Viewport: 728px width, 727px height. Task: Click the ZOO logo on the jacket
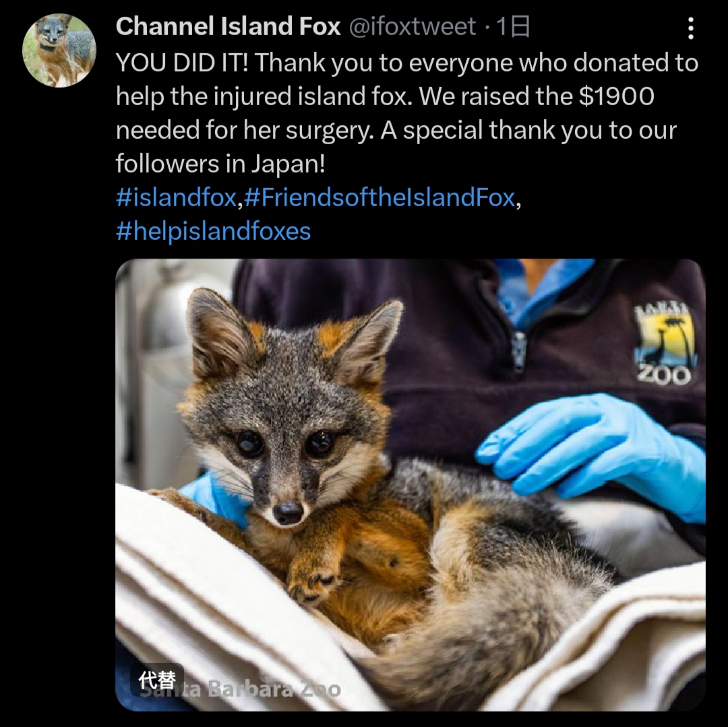pyautogui.click(x=665, y=345)
